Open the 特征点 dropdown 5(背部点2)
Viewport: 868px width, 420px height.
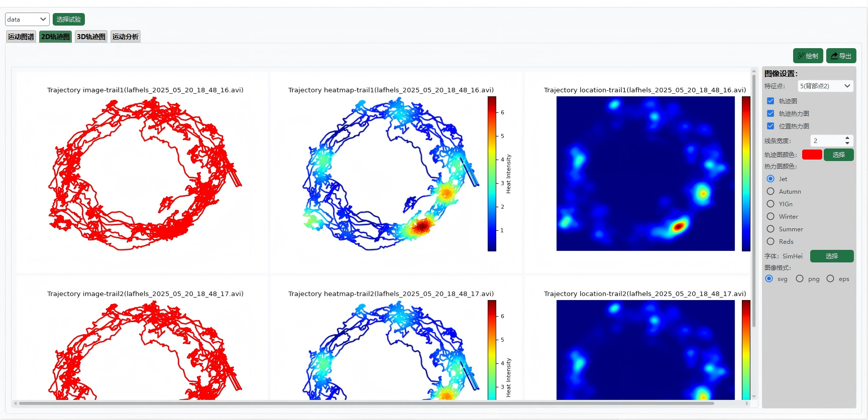point(825,86)
